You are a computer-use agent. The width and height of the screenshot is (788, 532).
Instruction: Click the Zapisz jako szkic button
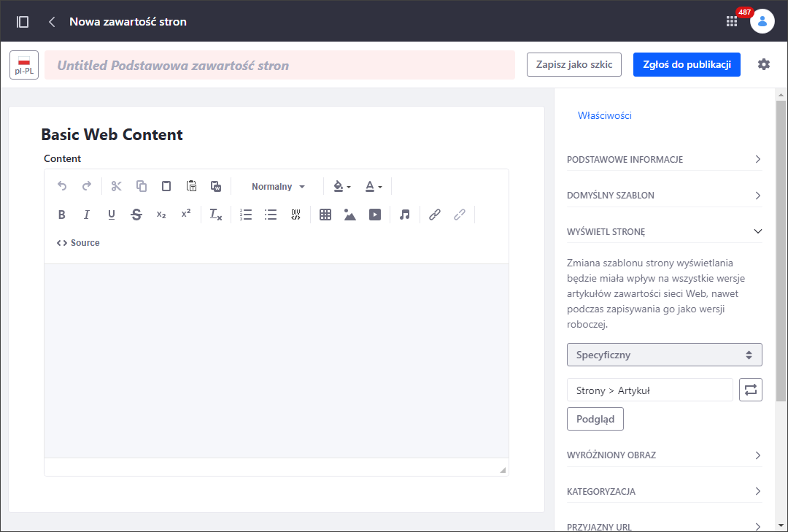click(573, 64)
